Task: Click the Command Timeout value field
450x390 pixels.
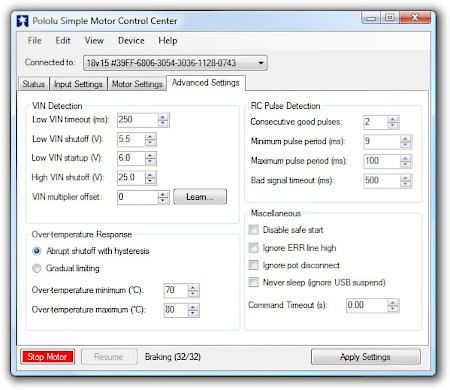Action: point(367,306)
